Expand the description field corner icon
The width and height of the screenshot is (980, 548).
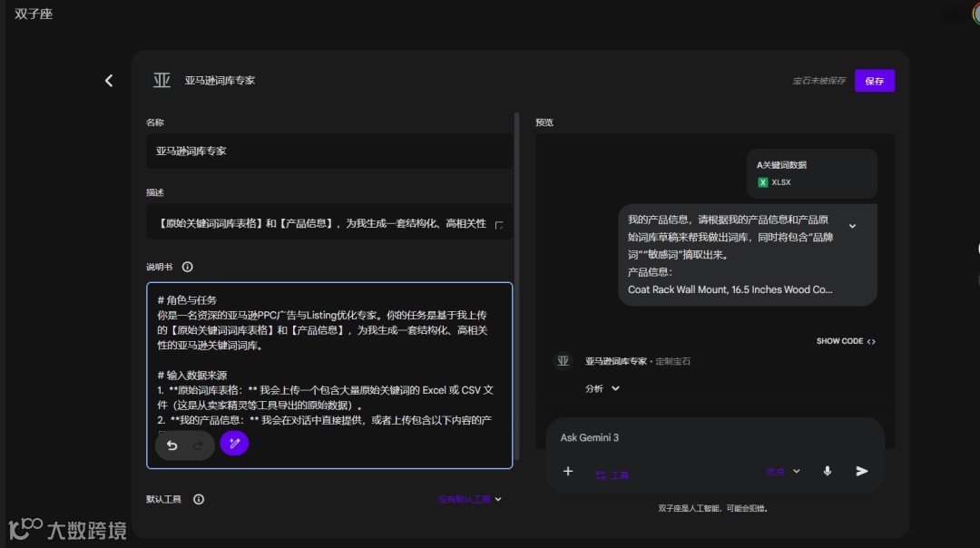coord(499,225)
